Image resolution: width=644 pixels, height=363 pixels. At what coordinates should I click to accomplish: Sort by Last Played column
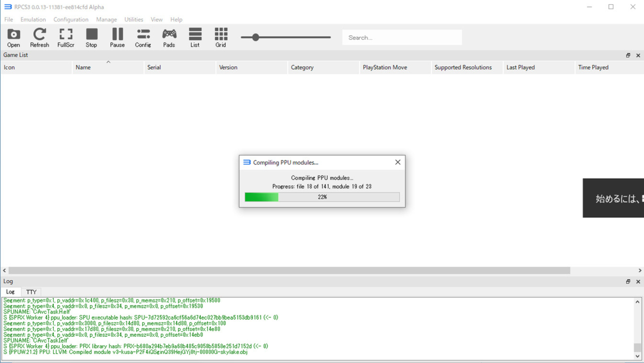(x=539, y=67)
